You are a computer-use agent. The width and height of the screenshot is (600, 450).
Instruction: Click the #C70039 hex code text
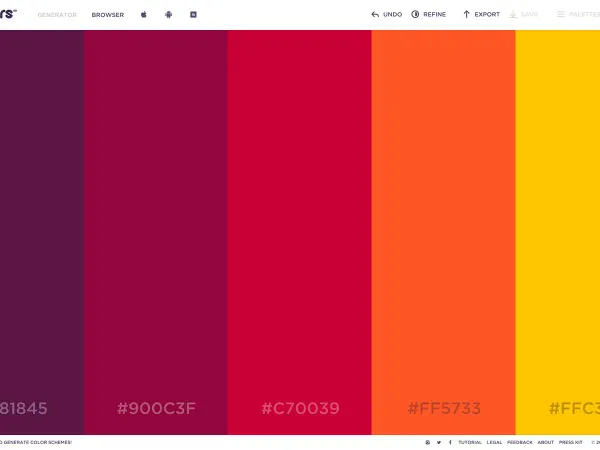pos(300,408)
